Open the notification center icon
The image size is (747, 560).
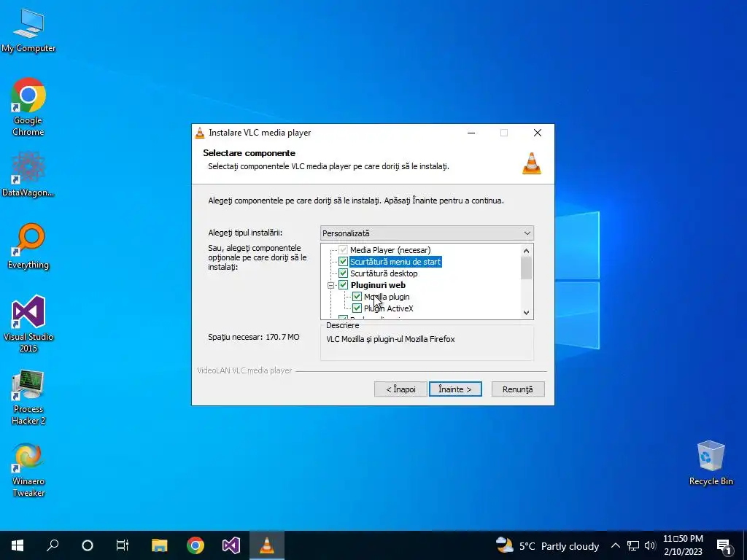pos(724,546)
